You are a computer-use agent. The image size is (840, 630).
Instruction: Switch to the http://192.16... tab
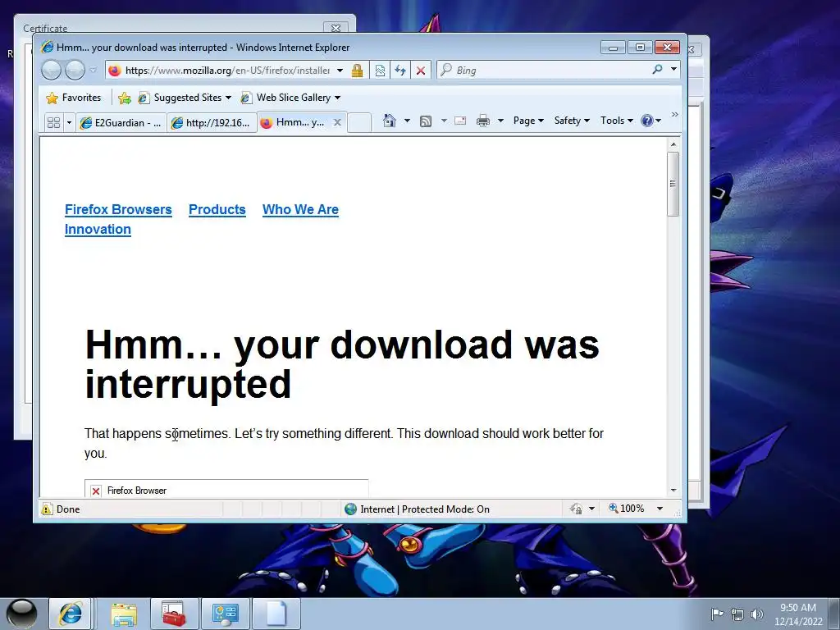212,123
